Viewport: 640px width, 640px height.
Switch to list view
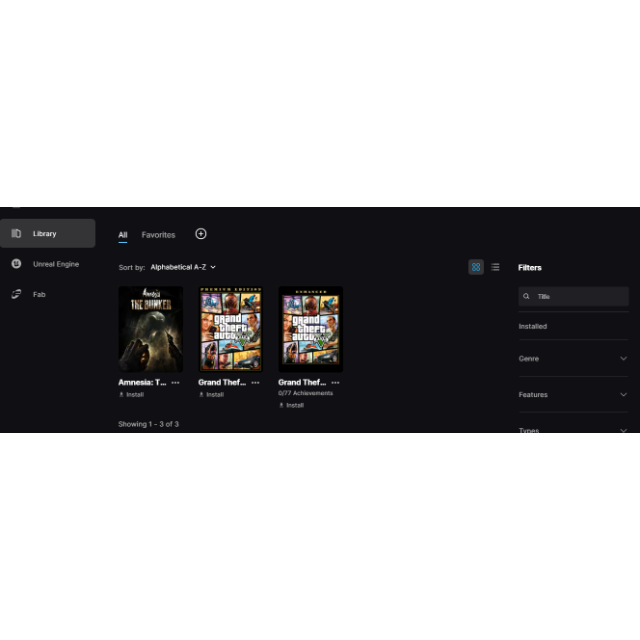495,267
